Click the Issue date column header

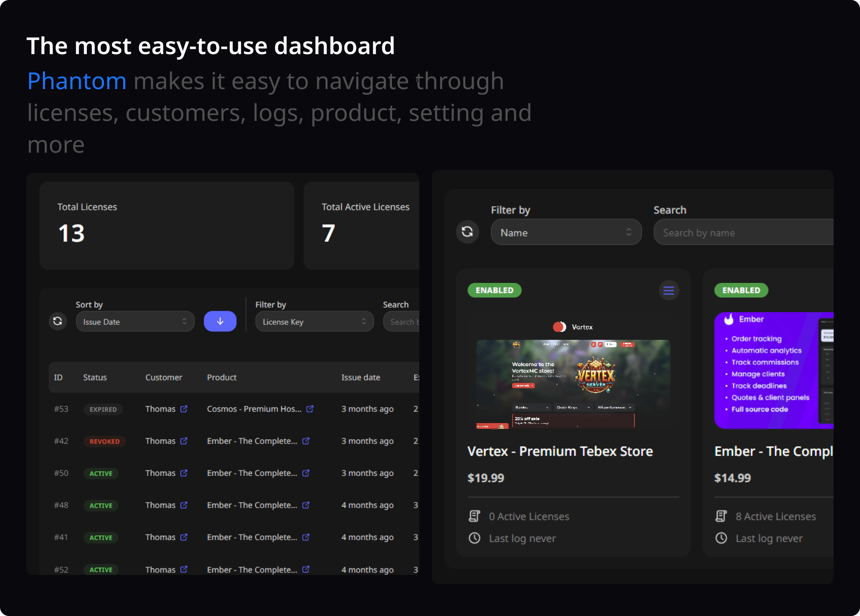pos(361,377)
